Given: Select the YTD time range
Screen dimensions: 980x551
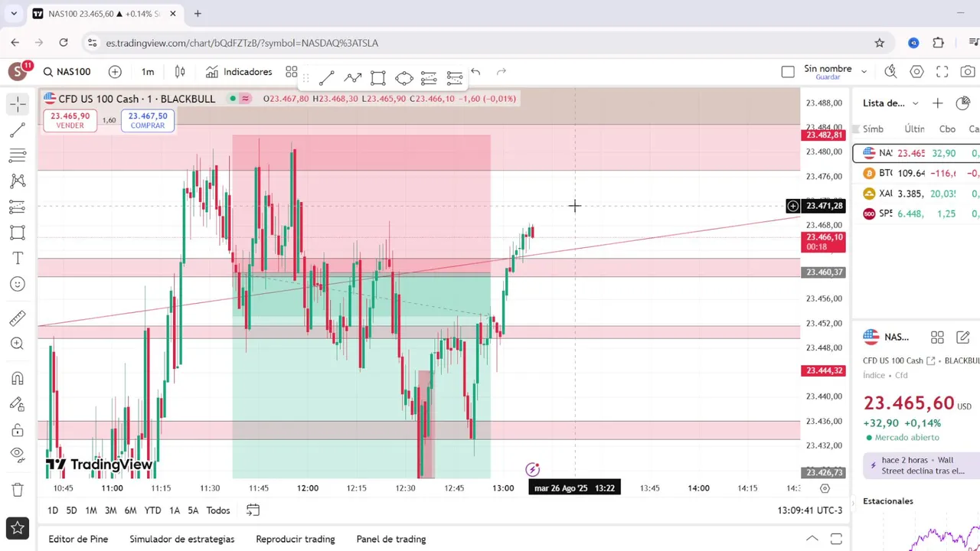Looking at the screenshot, I should pyautogui.click(x=152, y=510).
